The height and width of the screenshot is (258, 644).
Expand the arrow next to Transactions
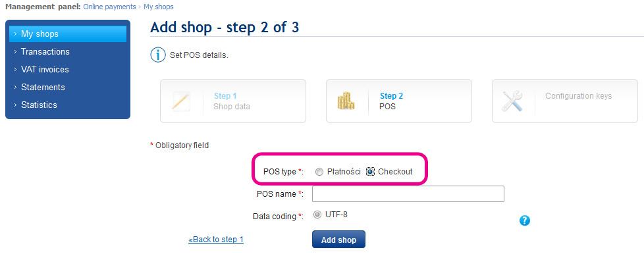click(x=15, y=52)
